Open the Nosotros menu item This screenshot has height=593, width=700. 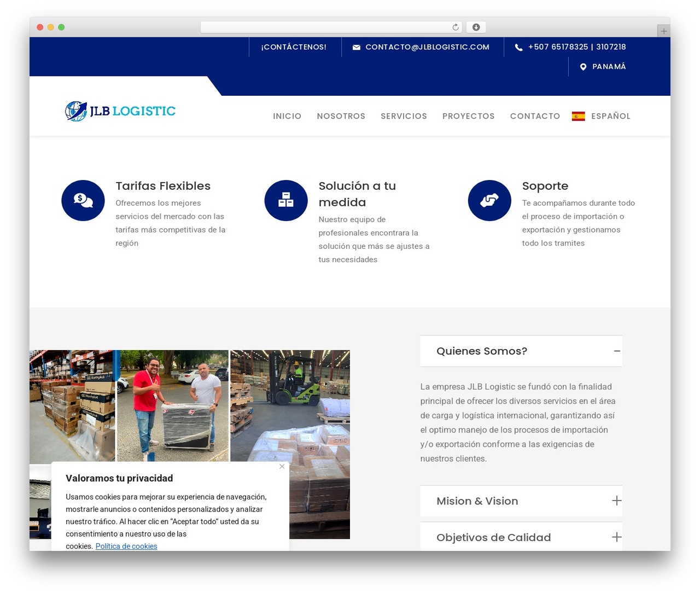pos(341,116)
